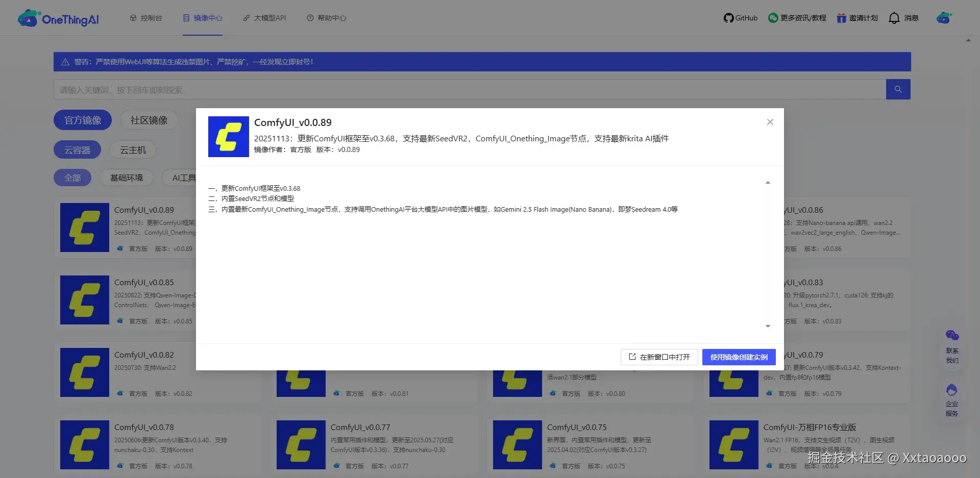
Task: Click the 版本: v0.0.86 card text
Action: [823, 248]
